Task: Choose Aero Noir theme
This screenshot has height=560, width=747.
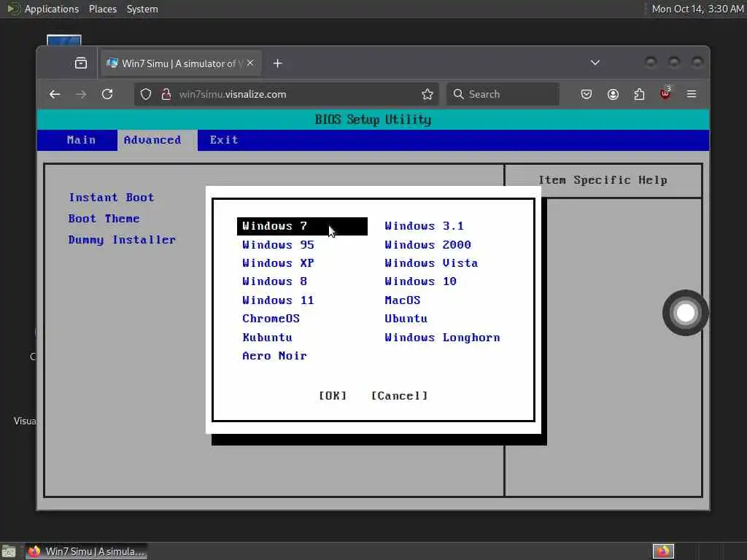Action: (x=274, y=356)
